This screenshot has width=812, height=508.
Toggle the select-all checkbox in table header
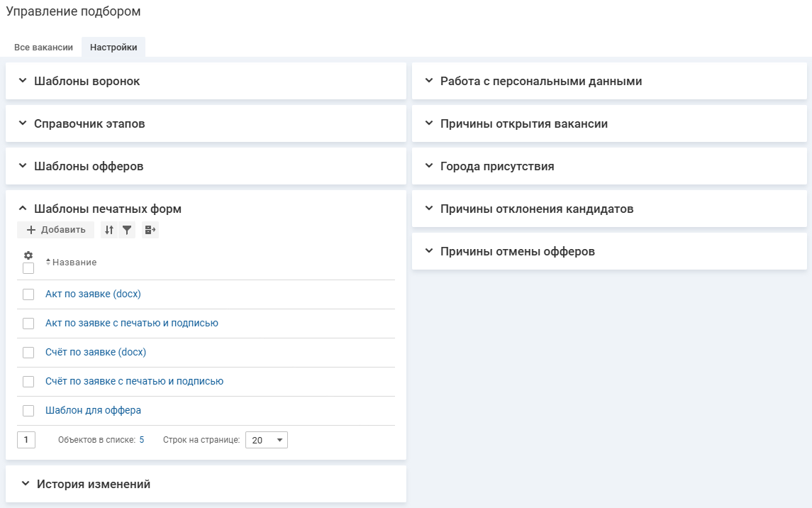point(28,268)
